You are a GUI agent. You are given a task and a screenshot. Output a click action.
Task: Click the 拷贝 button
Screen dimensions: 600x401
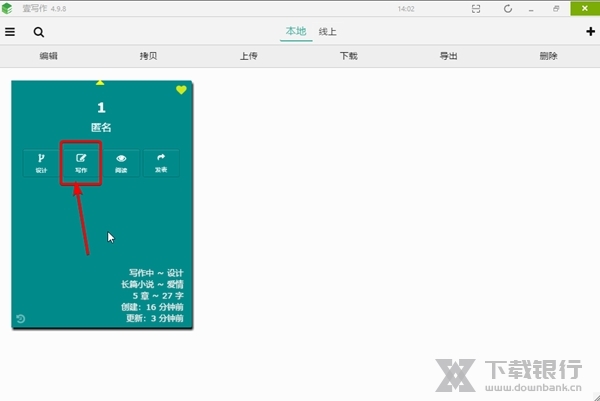click(149, 57)
